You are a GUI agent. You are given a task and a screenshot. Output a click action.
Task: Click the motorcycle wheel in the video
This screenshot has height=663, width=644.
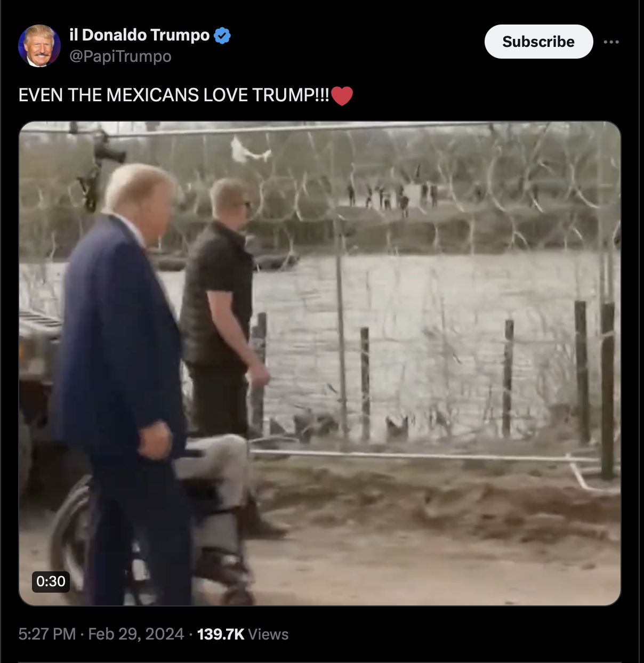(x=72, y=538)
